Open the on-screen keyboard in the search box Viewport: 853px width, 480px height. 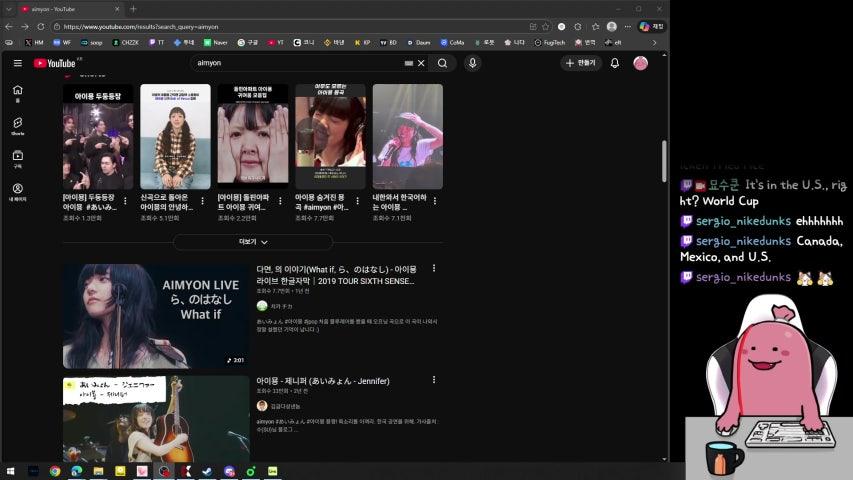[x=408, y=63]
